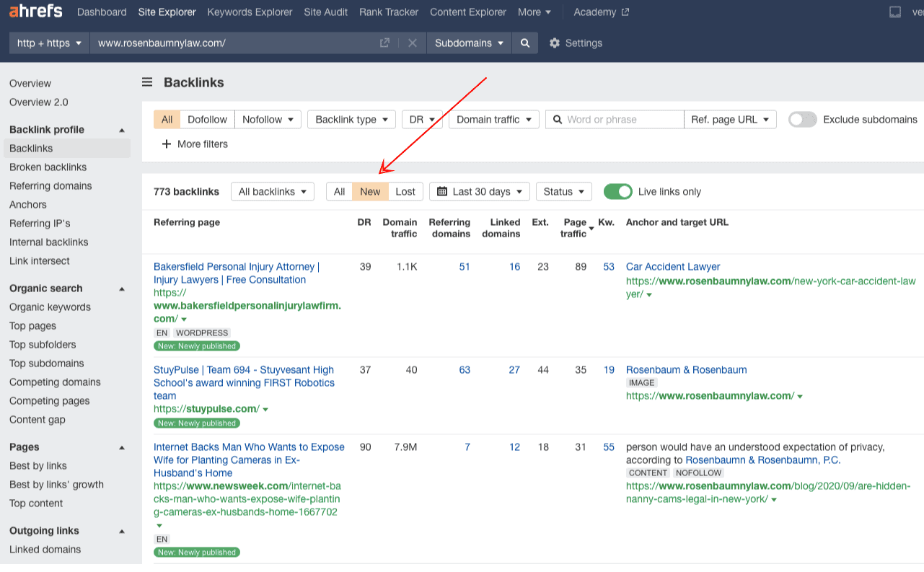924x572 pixels.
Task: Open the Subdomains mode dropdown
Action: [469, 43]
